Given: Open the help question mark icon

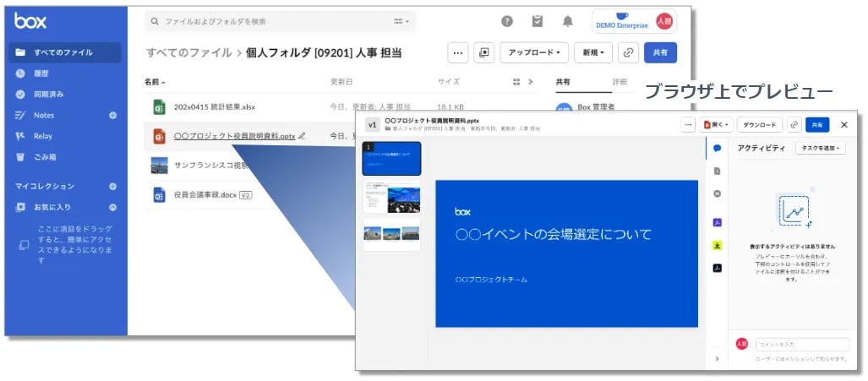Looking at the screenshot, I should click(507, 21).
